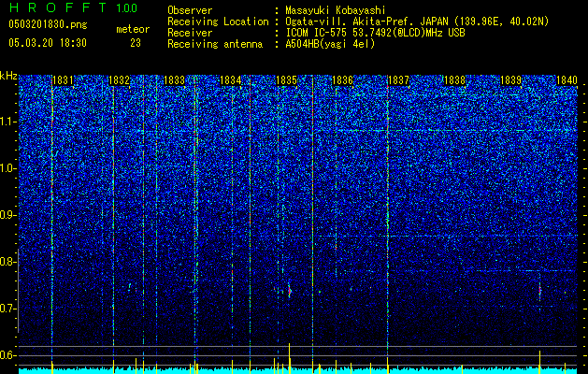Click the 0.8 kHz frequency axis label
Viewport: 588px width, 374px height.
click(x=8, y=262)
